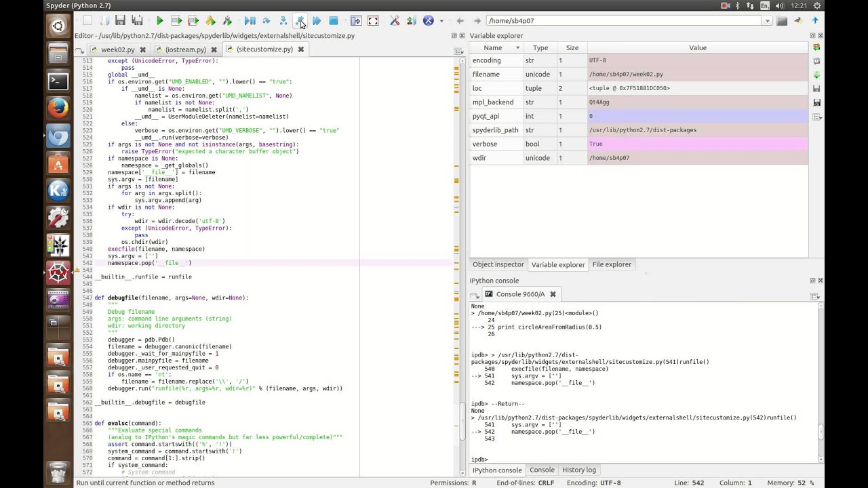Viewport: 868px width, 488px height.
Task: Sort variables by Size column
Action: (572, 47)
